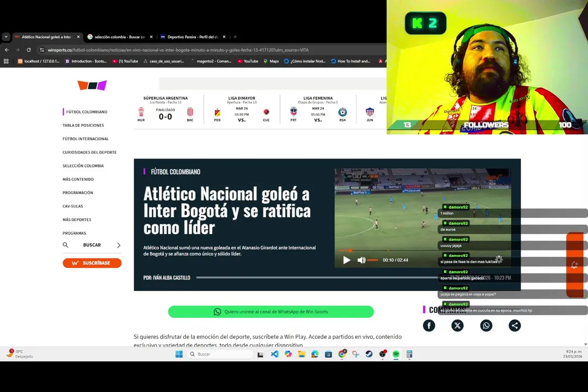
Task: Open Más Deportes sidebar item
Action: pos(77,220)
